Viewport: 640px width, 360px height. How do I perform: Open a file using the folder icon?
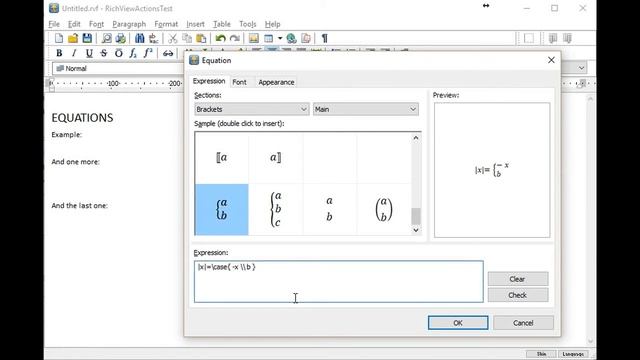[x=73, y=38]
